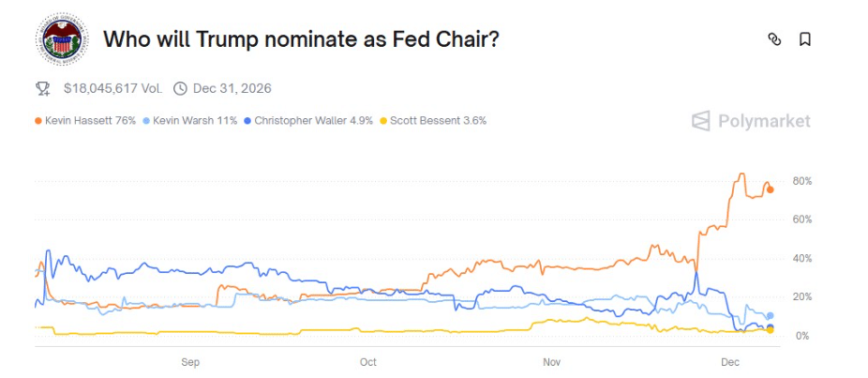Click the Sep label on time axis
Screen dimensions: 868x378
tap(190, 361)
